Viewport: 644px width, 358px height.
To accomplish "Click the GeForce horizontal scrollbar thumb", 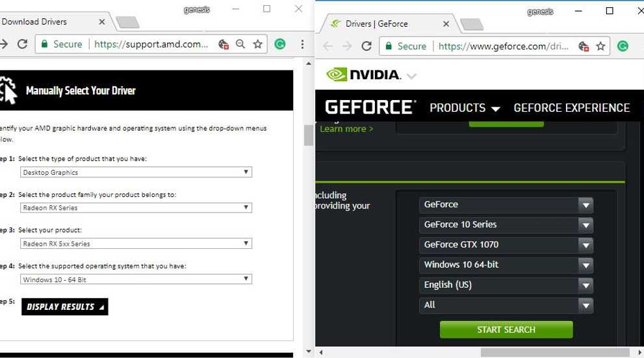I will click(x=555, y=352).
